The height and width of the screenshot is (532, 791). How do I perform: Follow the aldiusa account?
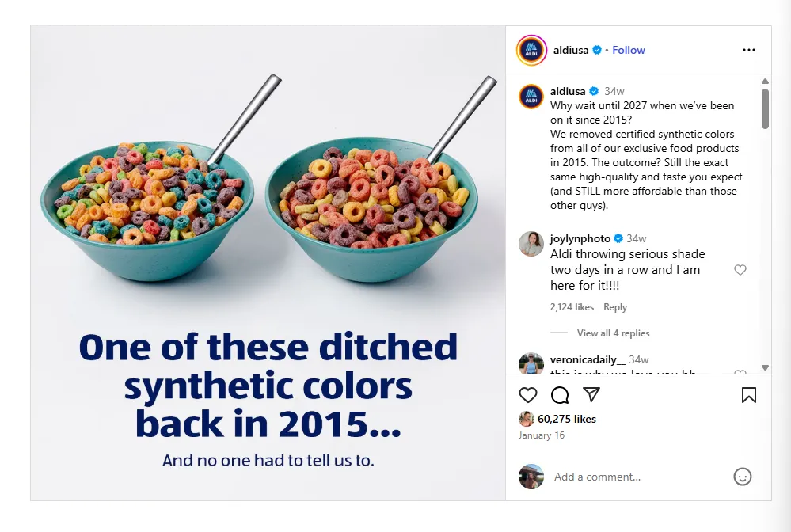click(629, 50)
